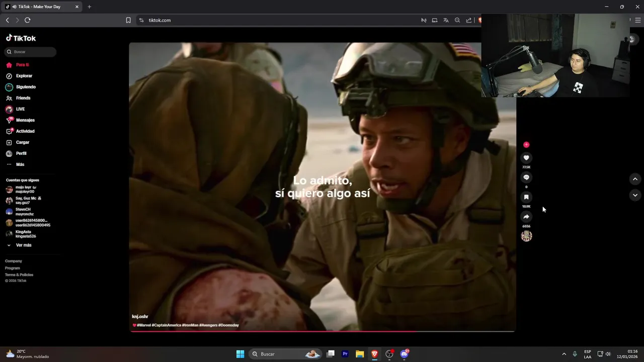Focus the TikTok Buscar search field
This screenshot has height=362, width=644.
[31, 52]
